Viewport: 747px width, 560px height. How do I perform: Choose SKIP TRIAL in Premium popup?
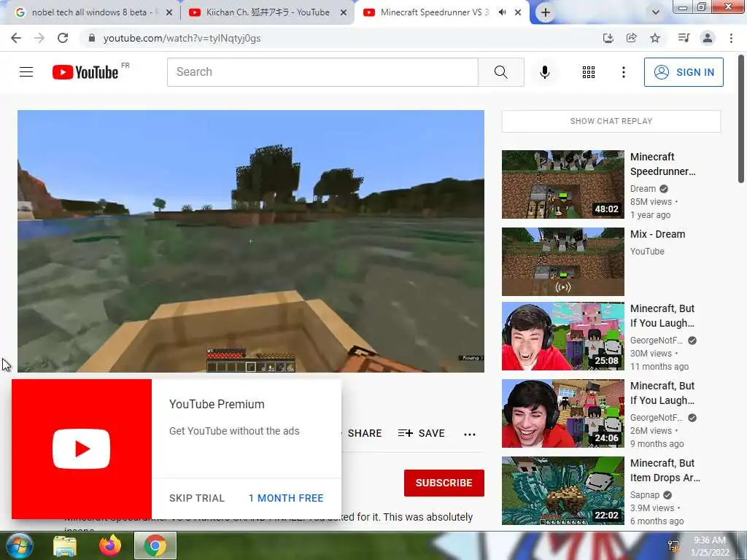[x=196, y=498]
